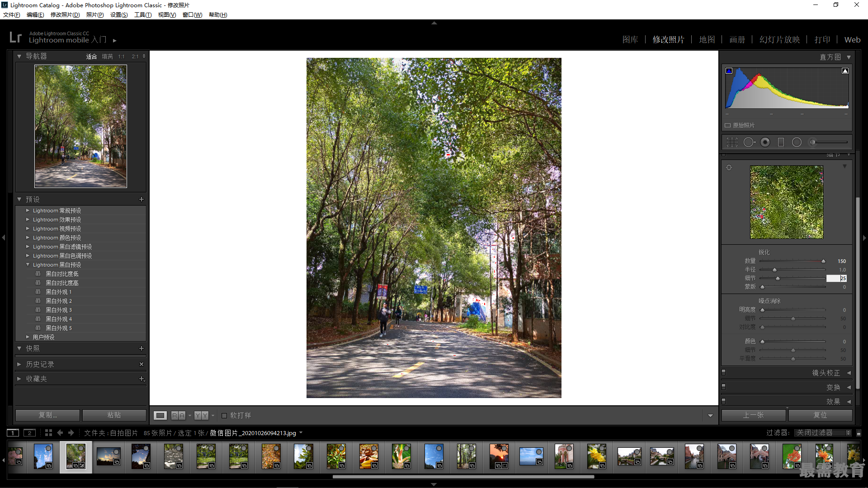The height and width of the screenshot is (488, 868).
Task: Apply preset 黑白外观 3
Action: pos(59,310)
